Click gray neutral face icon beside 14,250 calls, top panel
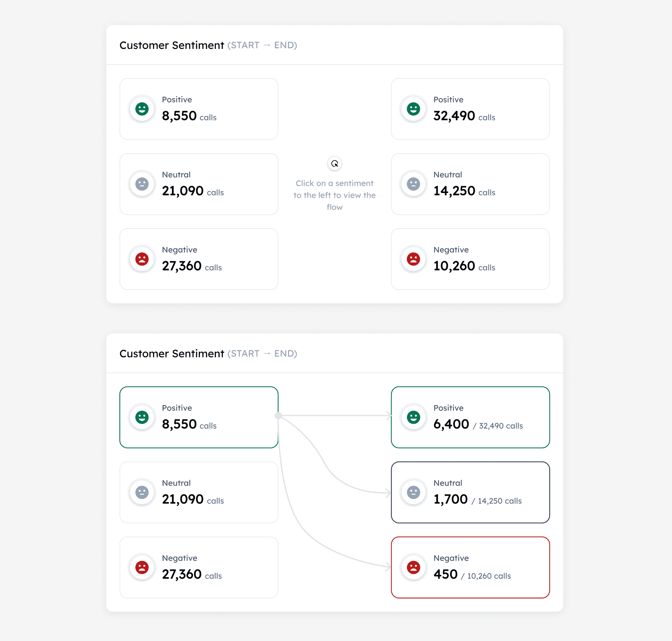This screenshot has width=672, height=641. (x=413, y=184)
